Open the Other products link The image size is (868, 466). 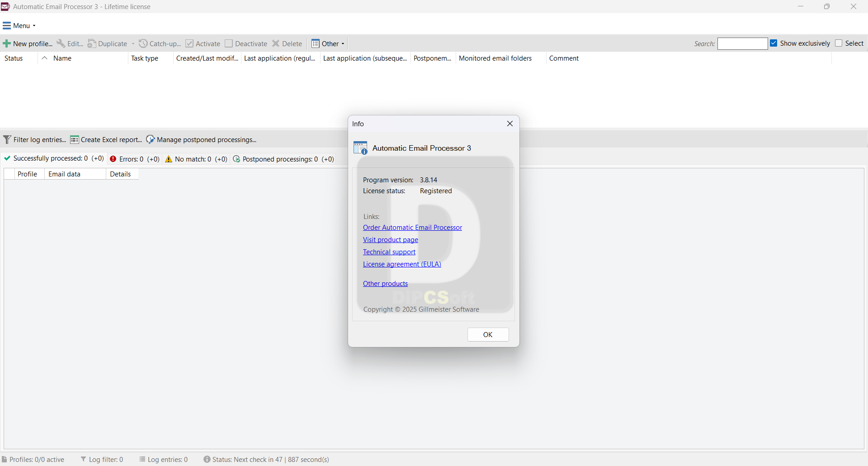pos(385,284)
